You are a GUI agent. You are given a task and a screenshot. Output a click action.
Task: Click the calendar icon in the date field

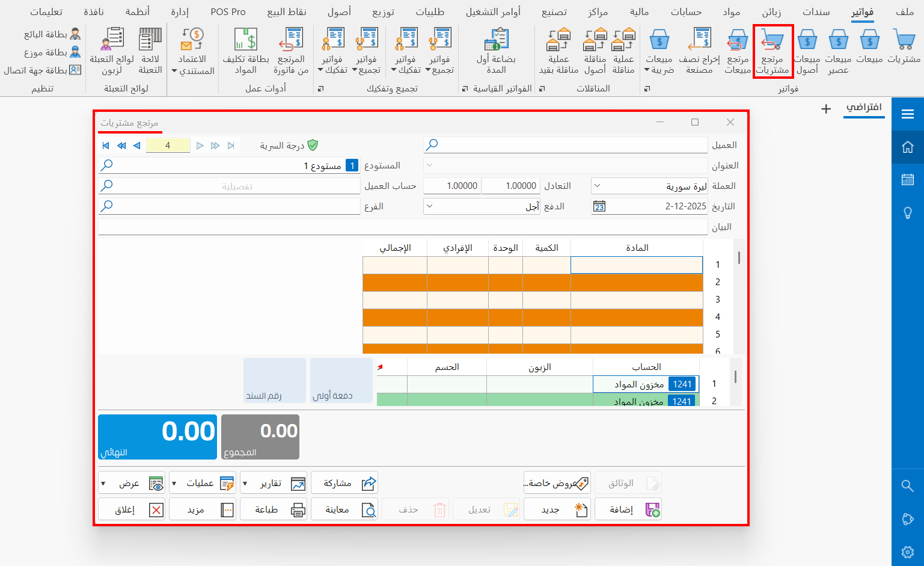coord(599,206)
